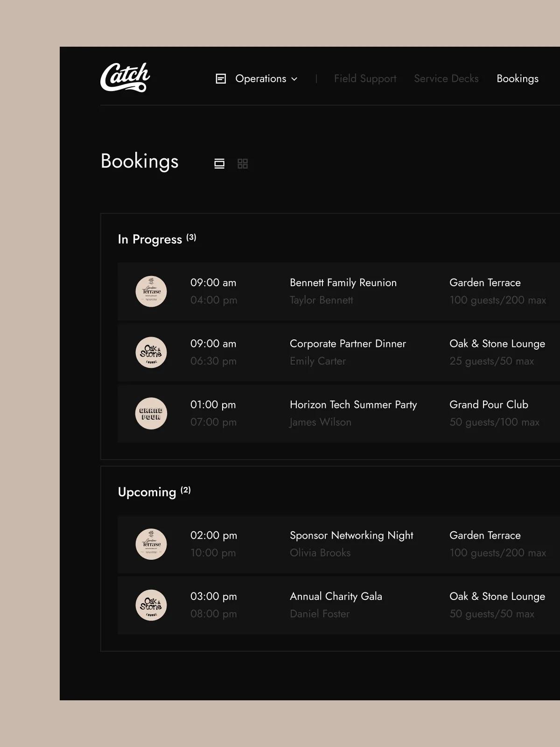Select organizer Emily Carter

coord(318,361)
